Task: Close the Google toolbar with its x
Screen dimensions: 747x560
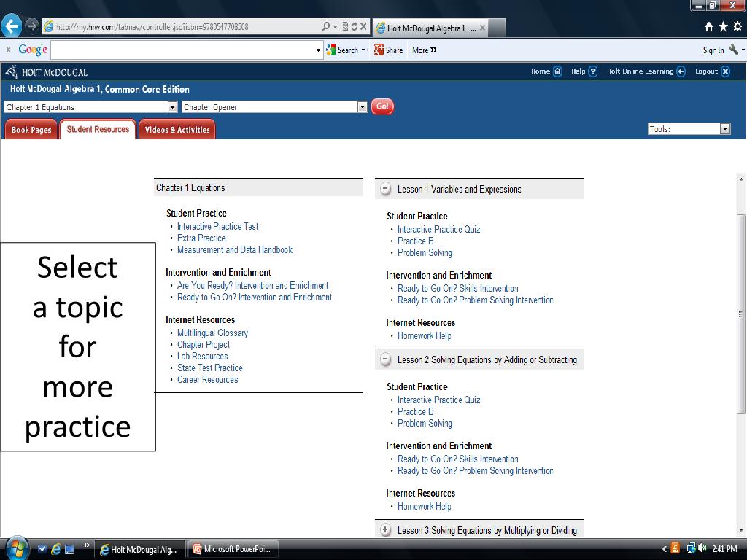Action: [x=8, y=50]
